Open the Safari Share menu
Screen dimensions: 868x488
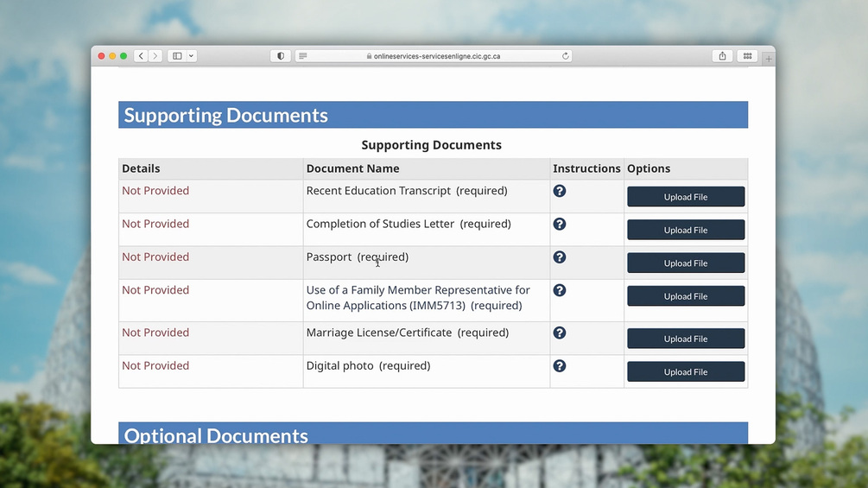coord(722,56)
